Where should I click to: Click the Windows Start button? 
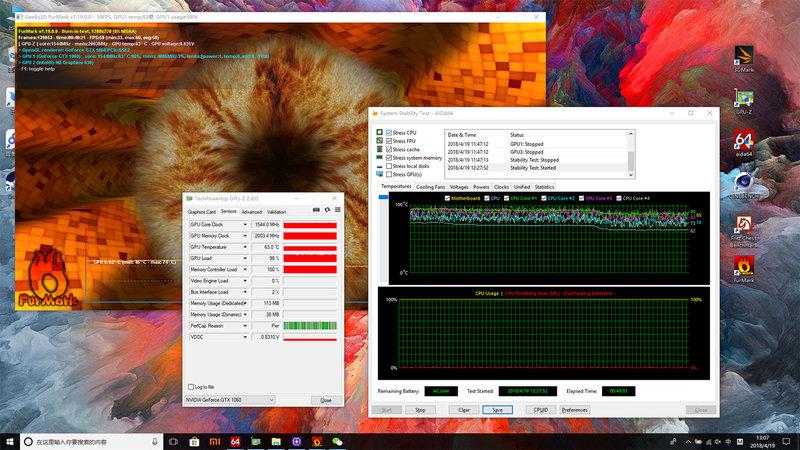coord(10,441)
